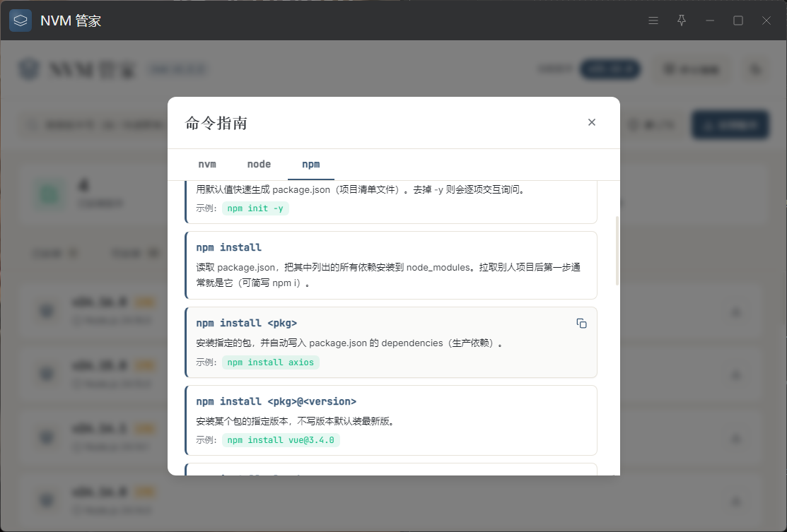Screen dimensions: 787x532
Task: Switch to the nvm tab
Action: point(206,165)
